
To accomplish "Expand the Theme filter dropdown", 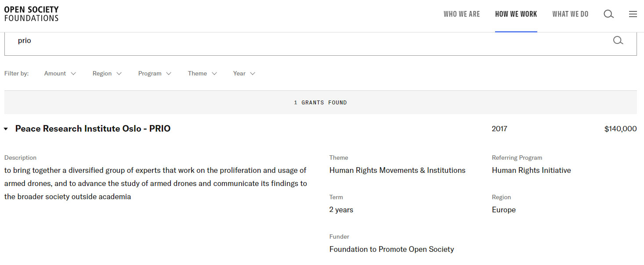I will (202, 74).
